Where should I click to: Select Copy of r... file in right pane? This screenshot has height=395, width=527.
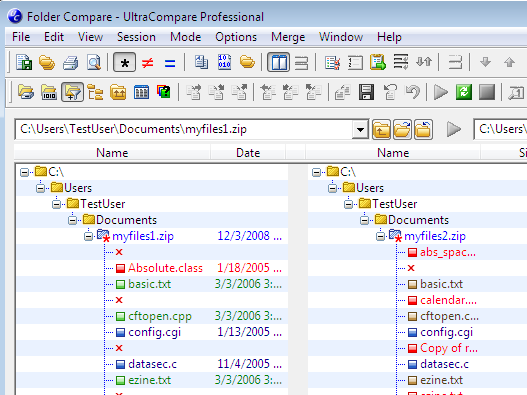[x=449, y=348]
